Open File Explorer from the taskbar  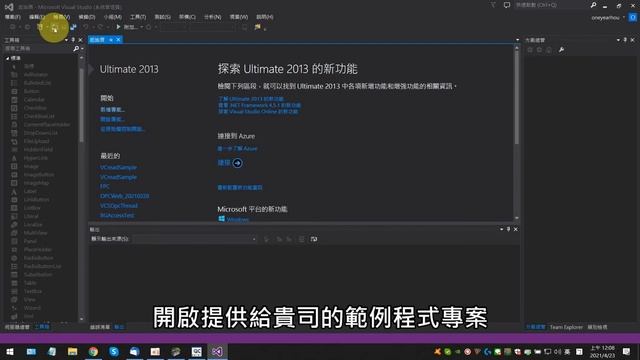tap(73, 351)
